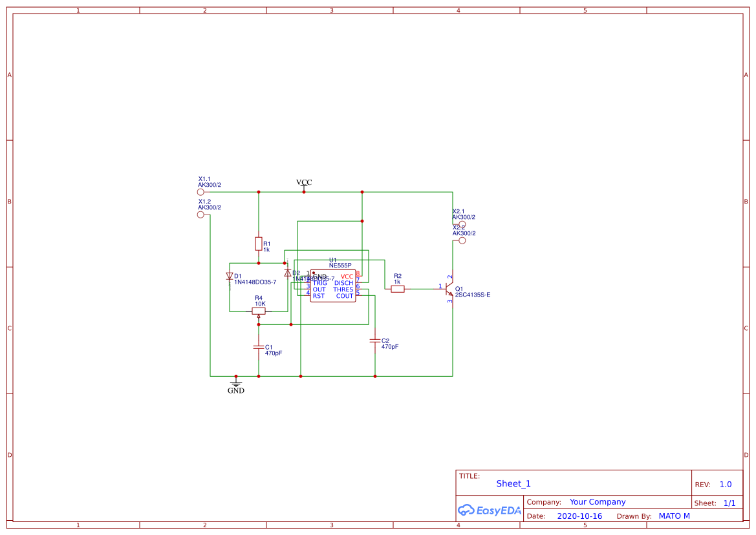Select resistor R2 at the transistor base
Viewport: 756px width, 535px height.
[397, 289]
